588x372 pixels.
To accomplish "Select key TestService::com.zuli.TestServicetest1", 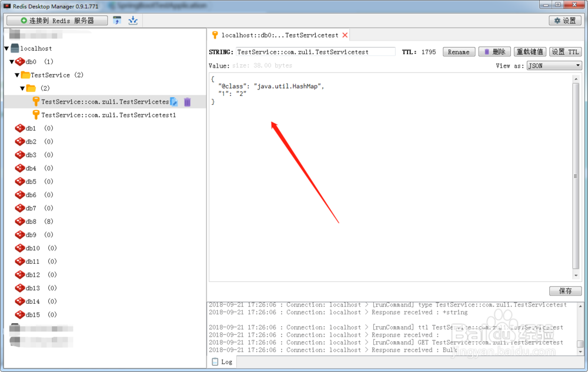I will [108, 115].
